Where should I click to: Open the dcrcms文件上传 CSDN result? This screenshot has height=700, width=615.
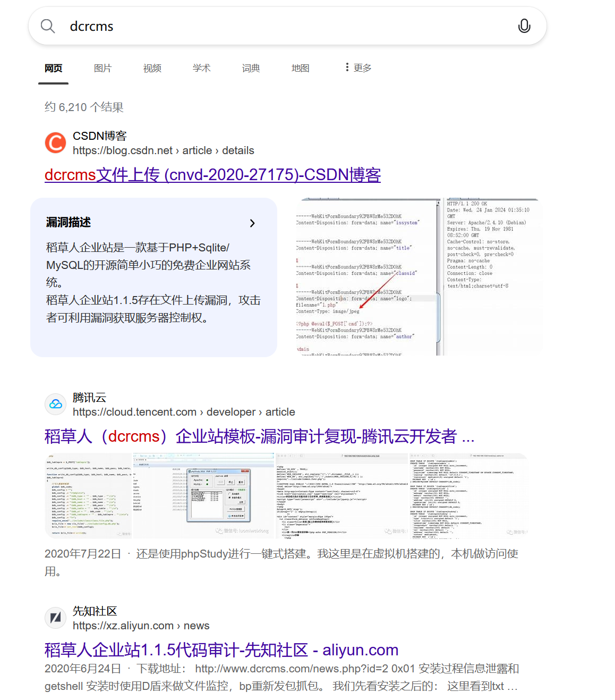212,174
